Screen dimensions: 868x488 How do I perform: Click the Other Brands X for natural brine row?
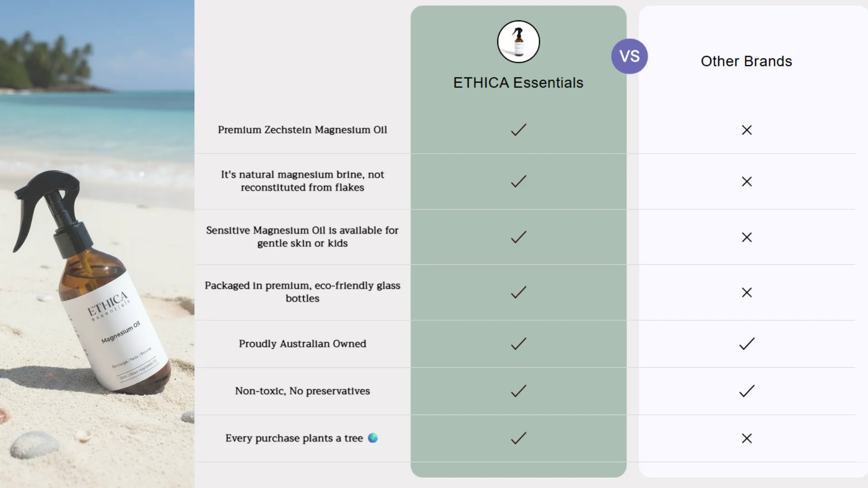pyautogui.click(x=747, y=182)
